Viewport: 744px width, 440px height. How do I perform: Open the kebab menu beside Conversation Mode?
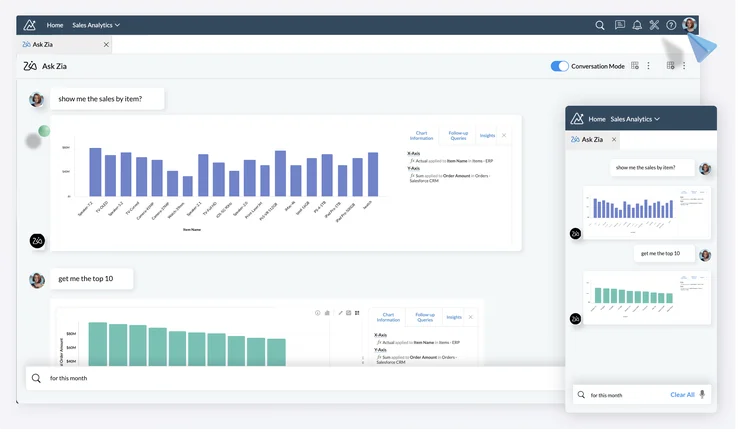click(x=648, y=66)
